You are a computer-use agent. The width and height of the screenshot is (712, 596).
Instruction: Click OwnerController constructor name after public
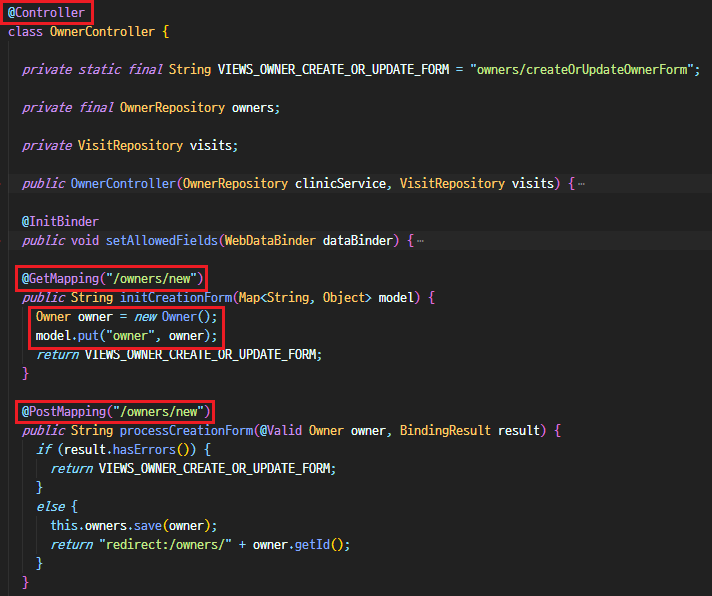tap(123, 184)
